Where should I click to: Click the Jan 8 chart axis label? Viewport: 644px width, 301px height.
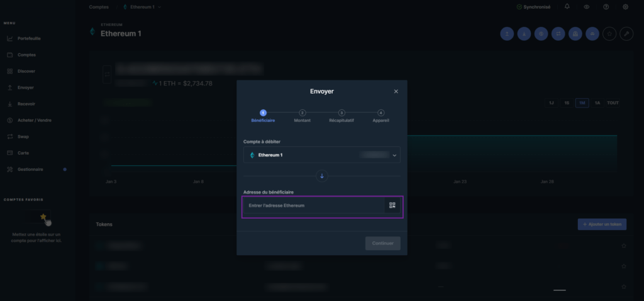[x=198, y=182]
